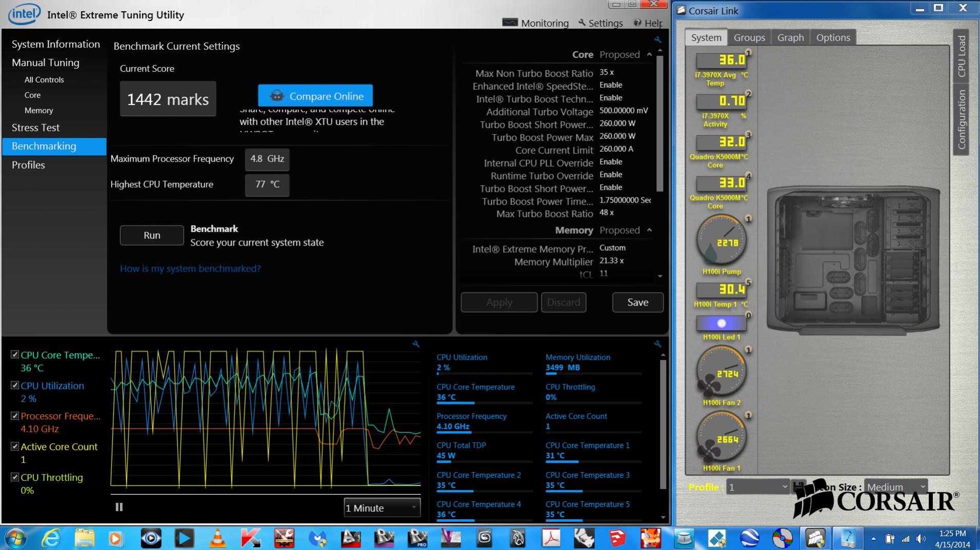Image resolution: width=980 pixels, height=550 pixels.
Task: Open Core under Manual Tuning
Action: click(32, 95)
